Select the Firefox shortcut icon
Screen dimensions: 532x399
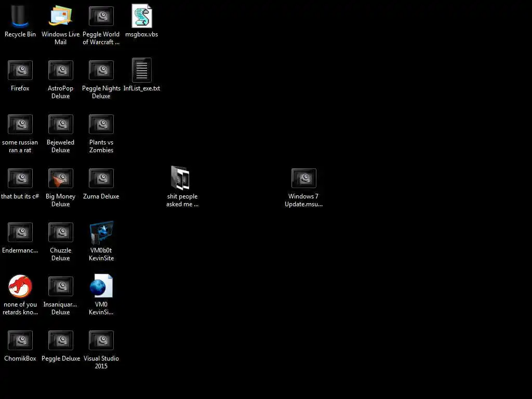click(20, 70)
